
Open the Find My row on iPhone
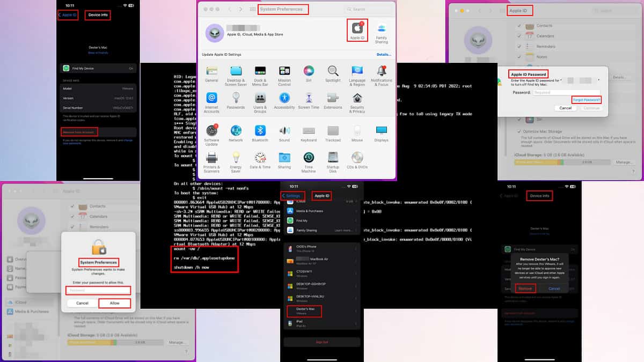coord(321,220)
